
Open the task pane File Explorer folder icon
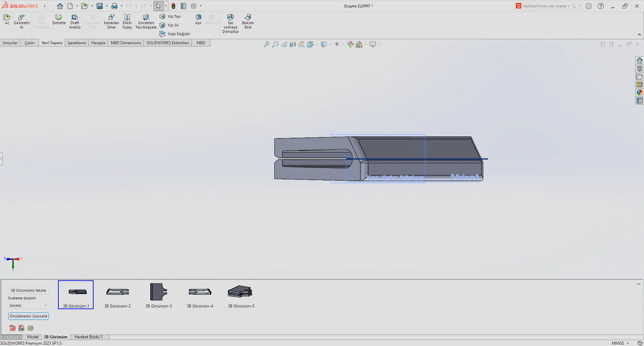pos(640,76)
